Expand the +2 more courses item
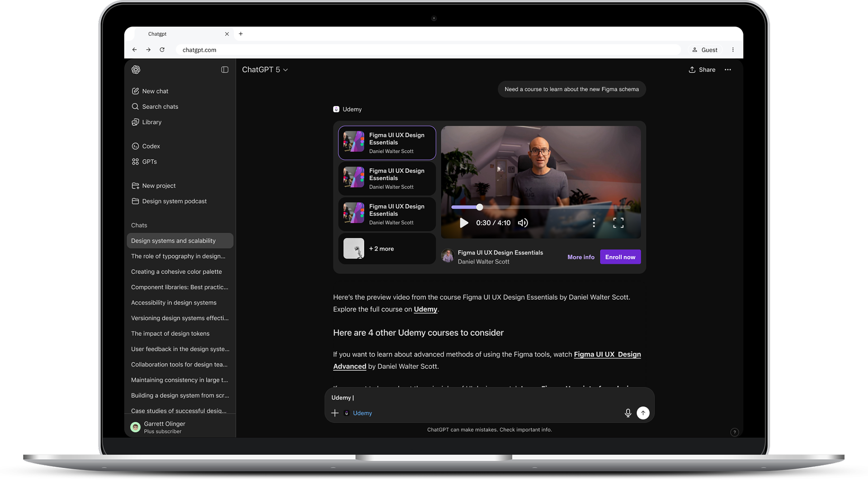The image size is (868, 480). tap(387, 249)
